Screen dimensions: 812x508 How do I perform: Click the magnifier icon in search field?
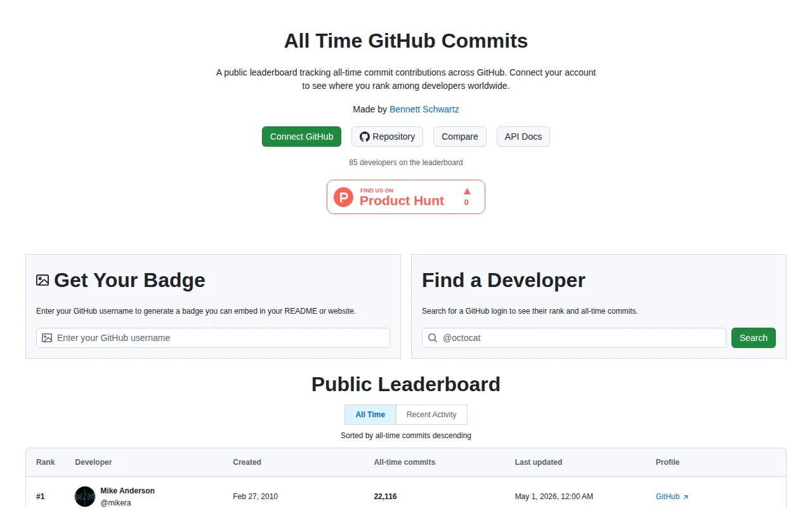(x=433, y=338)
